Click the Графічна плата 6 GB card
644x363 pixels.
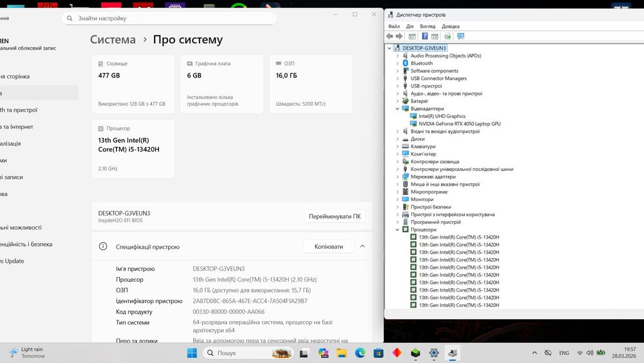(222, 84)
